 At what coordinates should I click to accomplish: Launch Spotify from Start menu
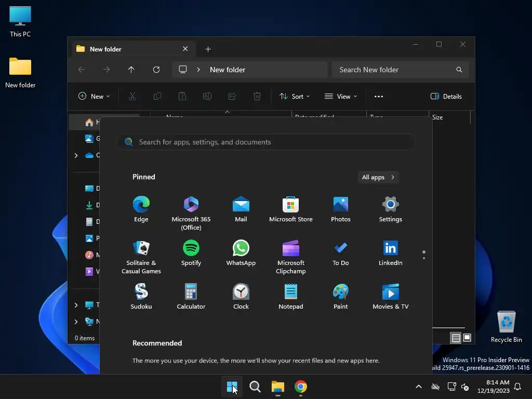coord(191,253)
